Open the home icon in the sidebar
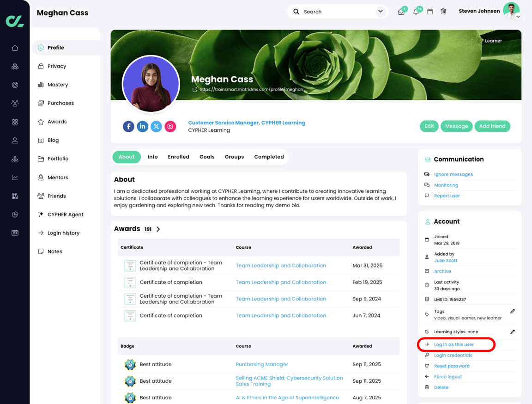 click(x=14, y=48)
